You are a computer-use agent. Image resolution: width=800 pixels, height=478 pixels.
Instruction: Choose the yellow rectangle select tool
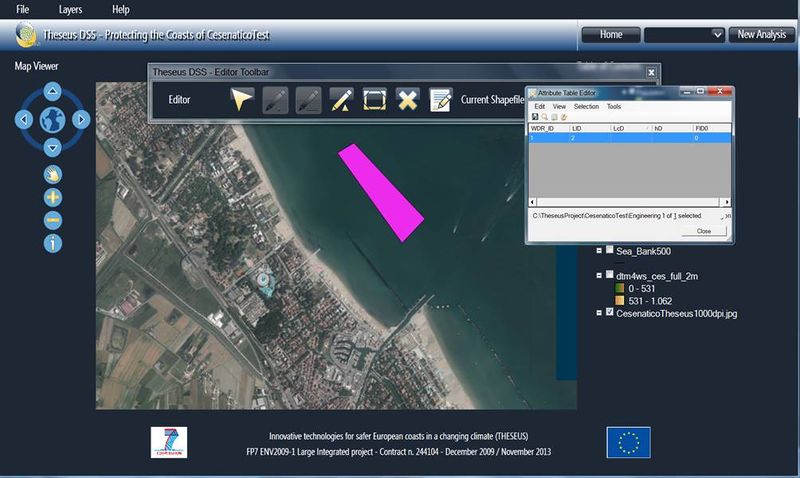pos(374,99)
